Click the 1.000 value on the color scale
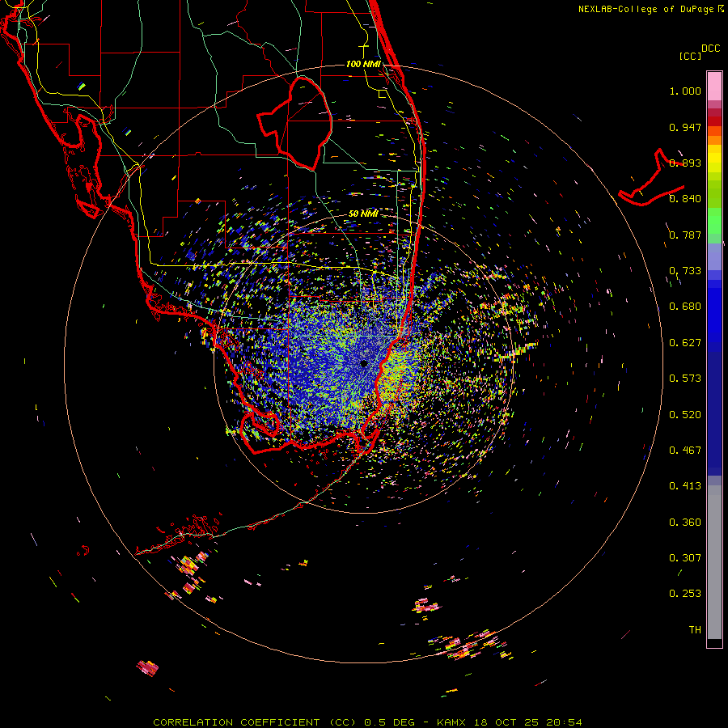 tap(685, 91)
